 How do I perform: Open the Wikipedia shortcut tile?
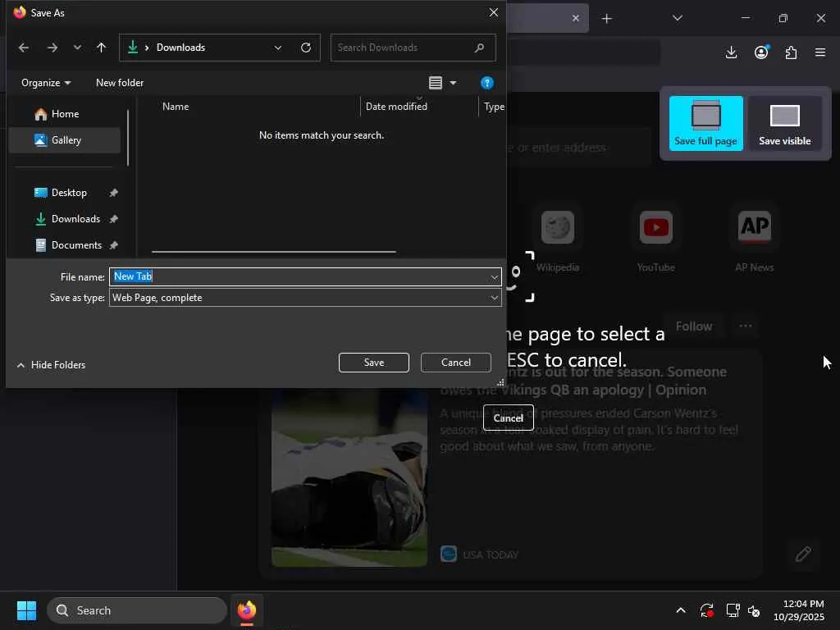(557, 240)
